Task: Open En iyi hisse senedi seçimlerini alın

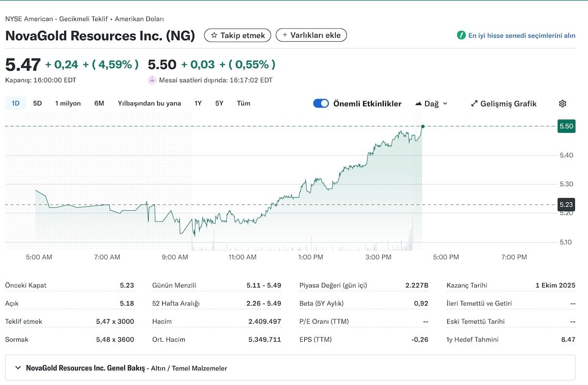Action: click(x=522, y=35)
